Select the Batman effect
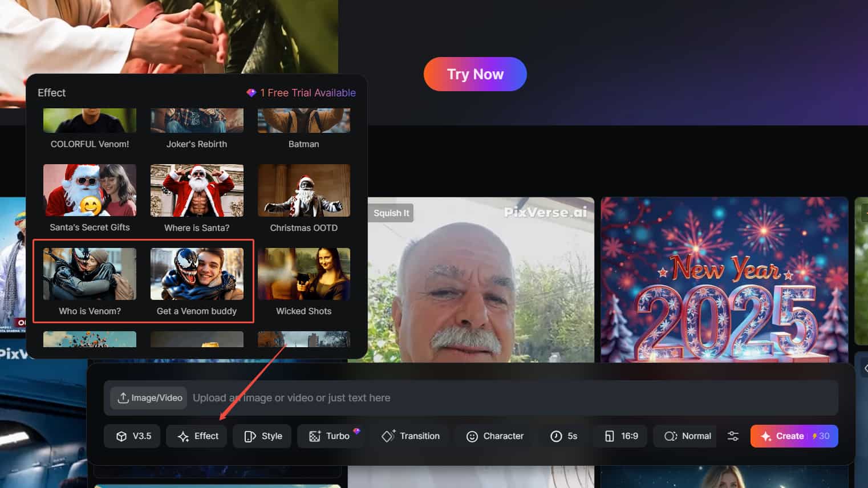Screen dimensions: 868x488 click(304, 129)
